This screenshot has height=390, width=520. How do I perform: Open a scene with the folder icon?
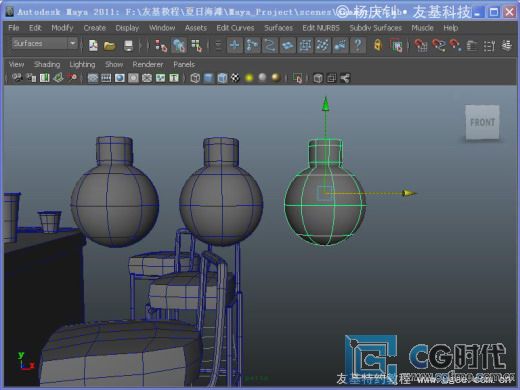click(109, 45)
